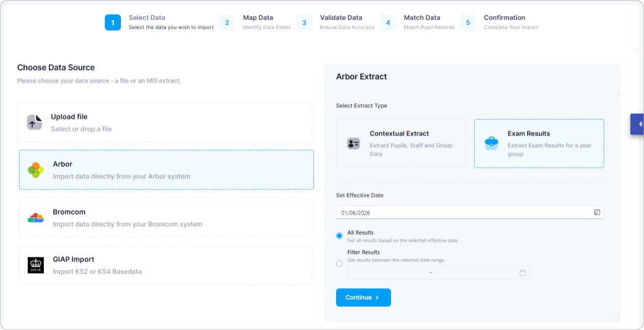This screenshot has height=330, width=644.
Task: Choose GIAP Import data source
Action: (166, 265)
